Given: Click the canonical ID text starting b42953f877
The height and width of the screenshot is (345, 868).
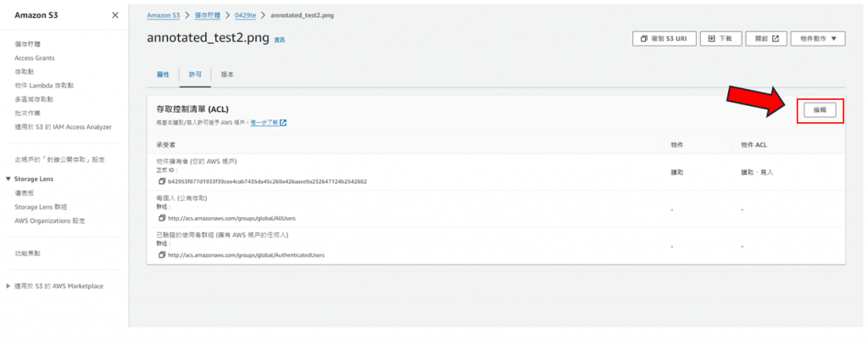Looking at the screenshot, I should click(x=267, y=181).
